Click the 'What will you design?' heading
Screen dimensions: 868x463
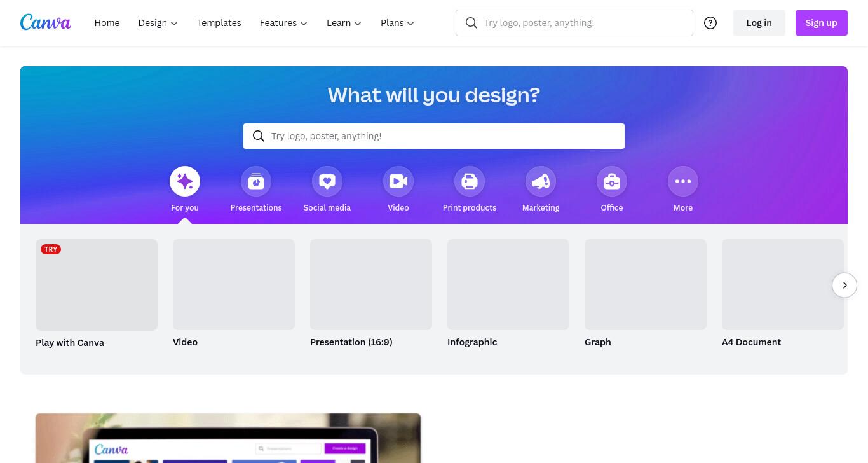point(434,95)
